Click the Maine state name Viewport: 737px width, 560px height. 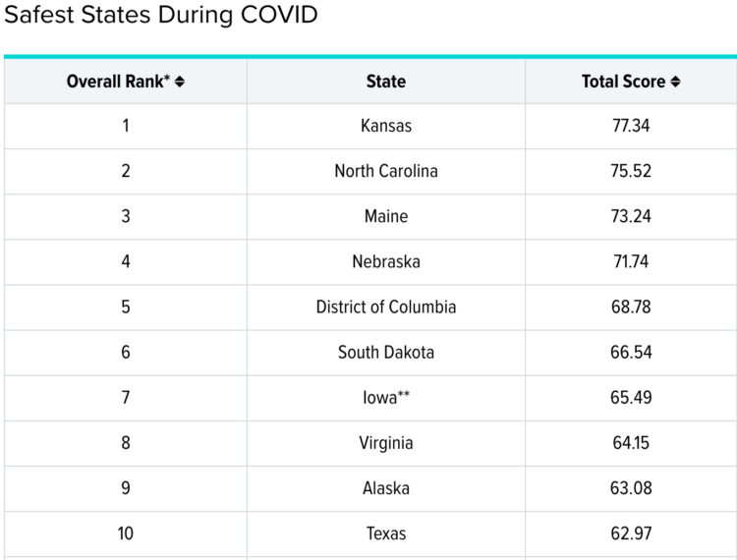[x=386, y=216]
